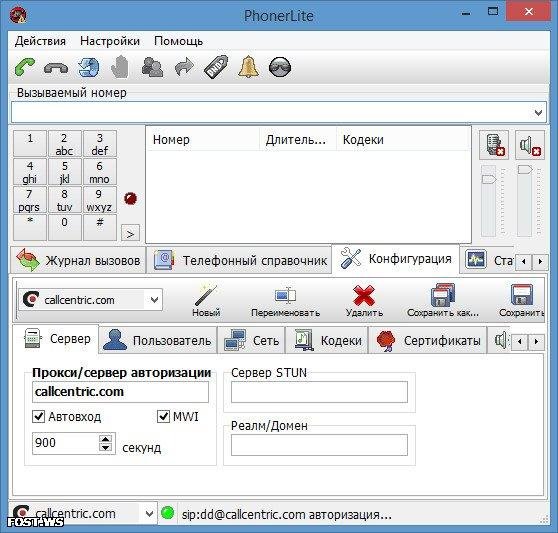This screenshot has width=558, height=533.
Task: Mute the speaker icon button
Action: tap(530, 145)
